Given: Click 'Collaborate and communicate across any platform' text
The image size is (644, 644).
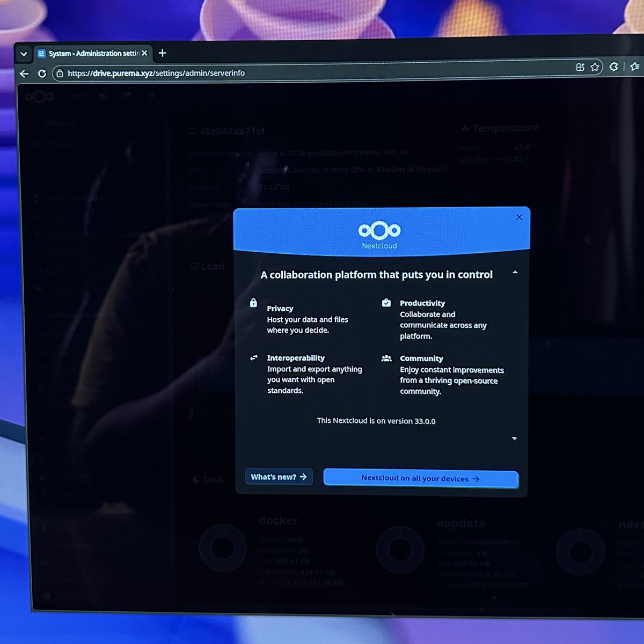Looking at the screenshot, I should [x=443, y=325].
